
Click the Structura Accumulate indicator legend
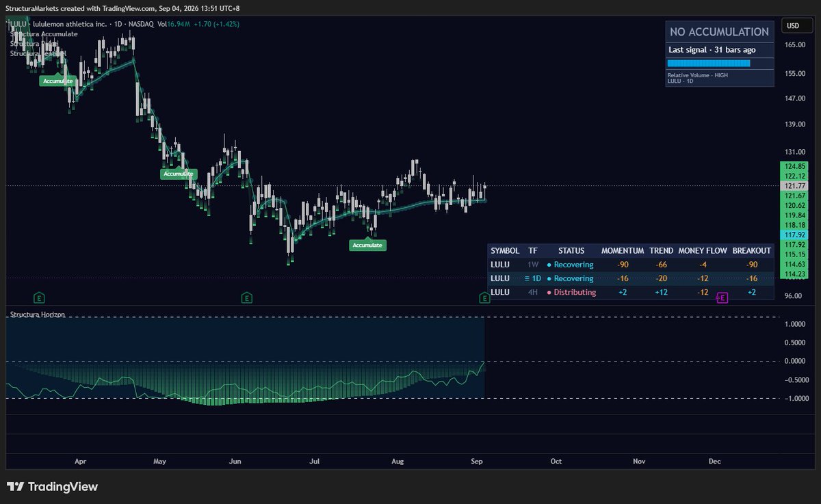pos(44,34)
